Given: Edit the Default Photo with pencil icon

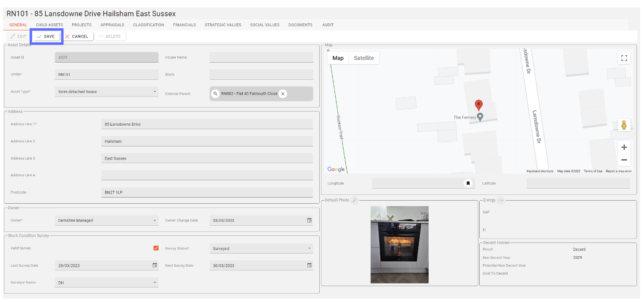Looking at the screenshot, I should pyautogui.click(x=355, y=200).
